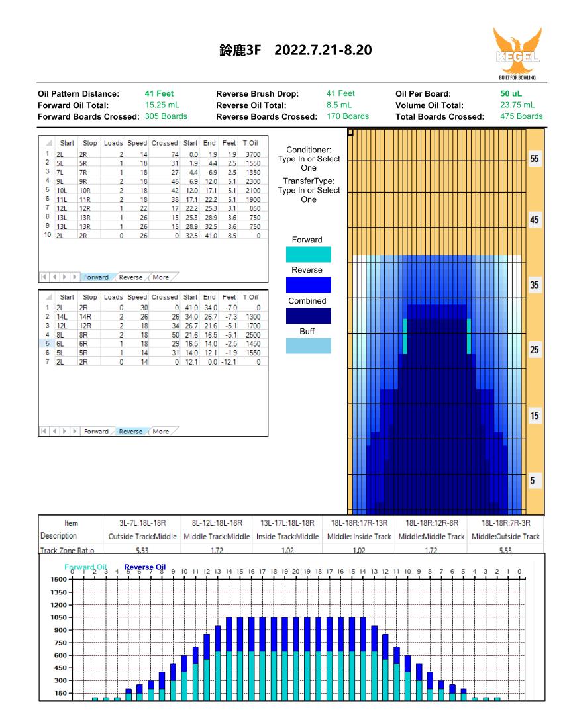Open the More tab in the upper table
This screenshot has width=563, height=728.
(x=161, y=277)
